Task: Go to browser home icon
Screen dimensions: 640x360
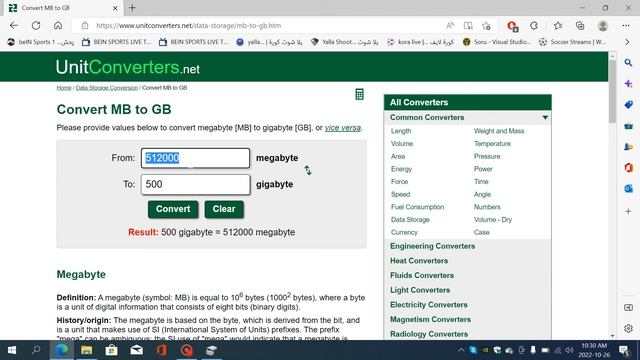Action: coord(58,25)
